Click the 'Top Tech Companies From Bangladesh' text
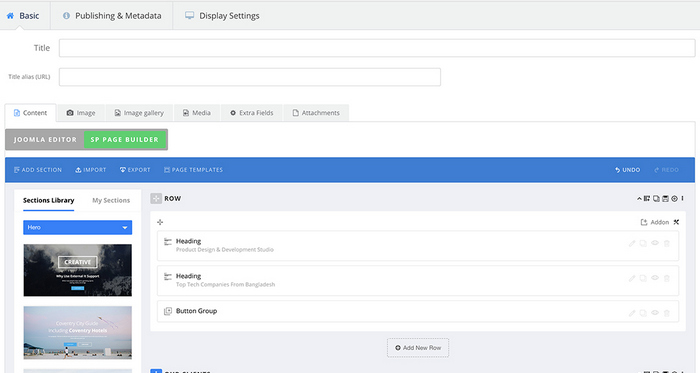Screen dimensions: 700x373 225,285
